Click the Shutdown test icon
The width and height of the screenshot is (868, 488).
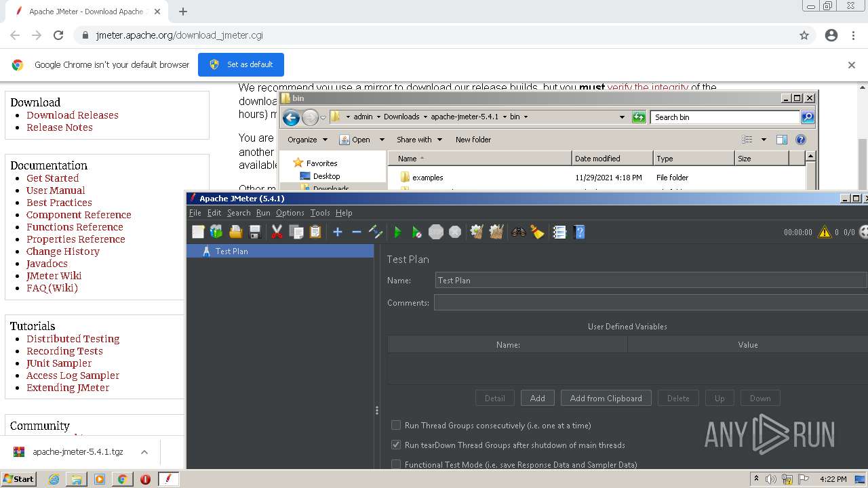(x=455, y=232)
